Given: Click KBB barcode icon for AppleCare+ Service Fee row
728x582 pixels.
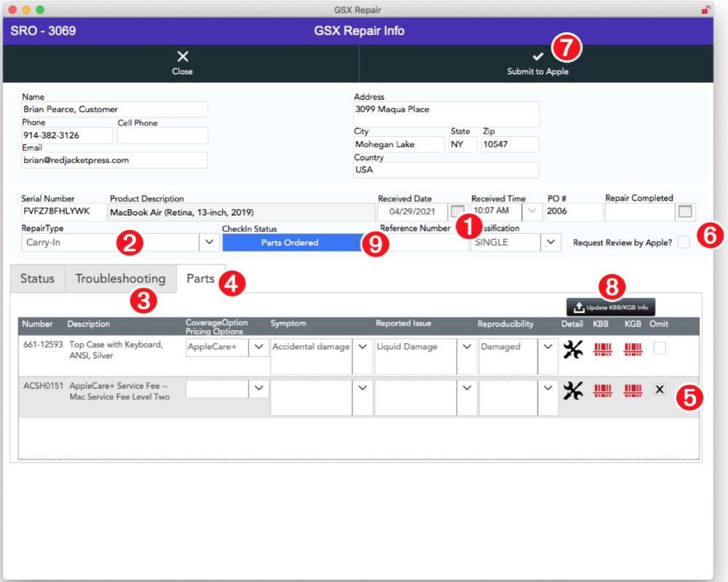Looking at the screenshot, I should point(602,391).
